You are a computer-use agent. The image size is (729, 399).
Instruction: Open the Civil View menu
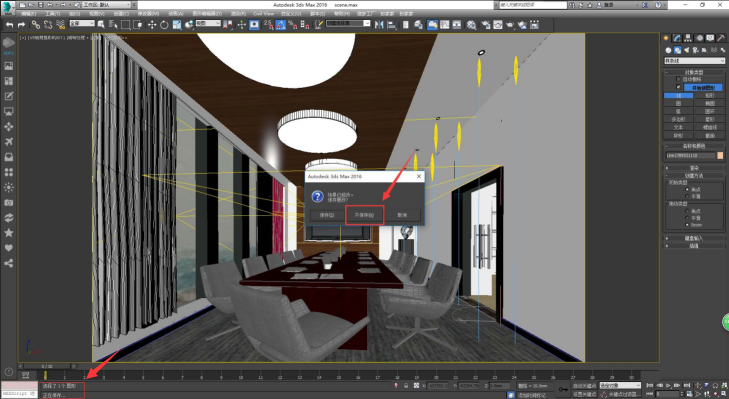(264, 14)
